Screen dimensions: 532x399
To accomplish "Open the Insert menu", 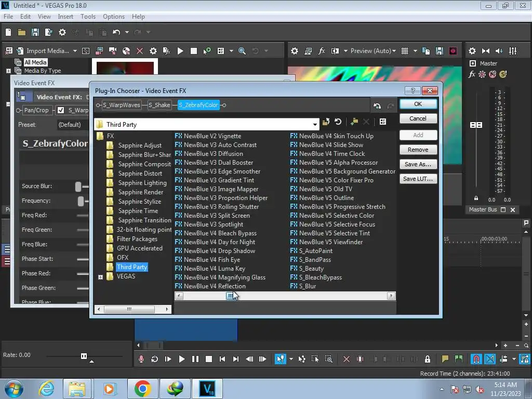I will [65, 17].
